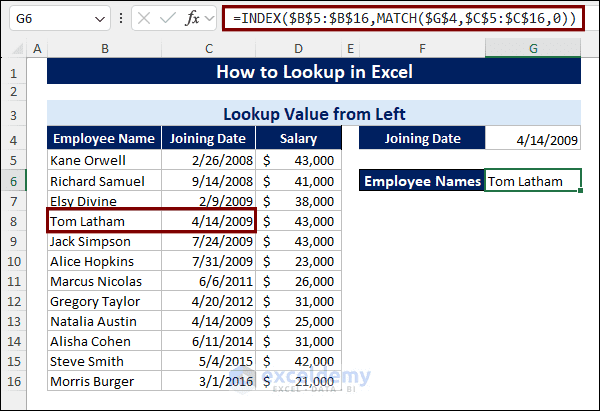Select row 16 header
The image size is (600, 411).
pyautogui.click(x=13, y=381)
